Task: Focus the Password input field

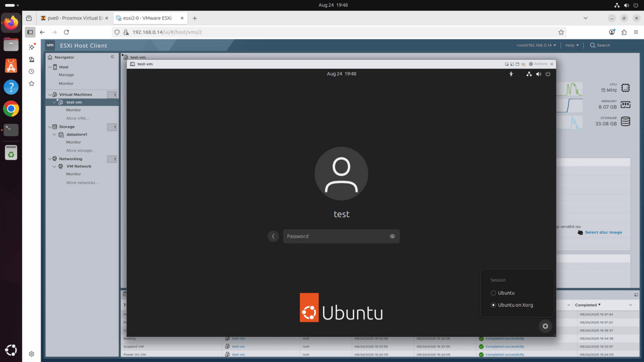Action: click(341, 236)
